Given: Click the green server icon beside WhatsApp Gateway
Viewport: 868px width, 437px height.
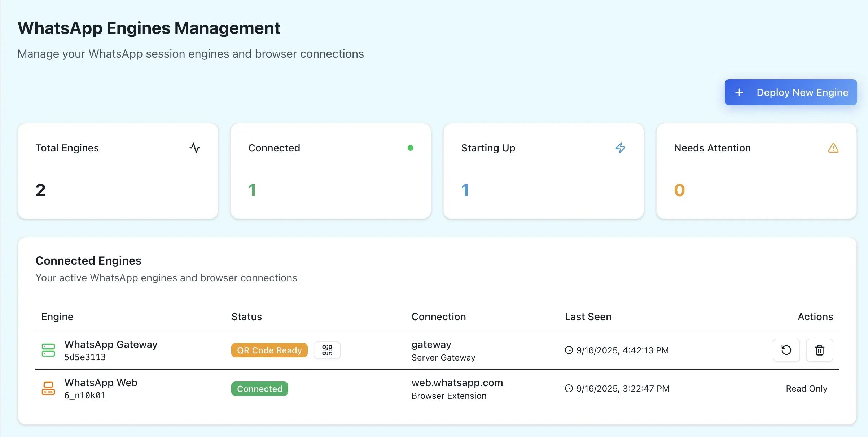Looking at the screenshot, I should point(48,350).
